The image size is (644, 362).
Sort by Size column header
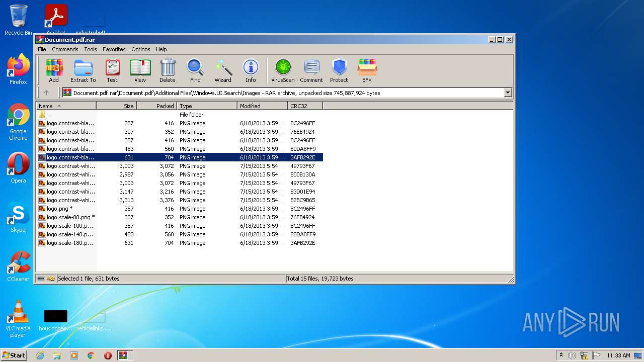(116, 106)
